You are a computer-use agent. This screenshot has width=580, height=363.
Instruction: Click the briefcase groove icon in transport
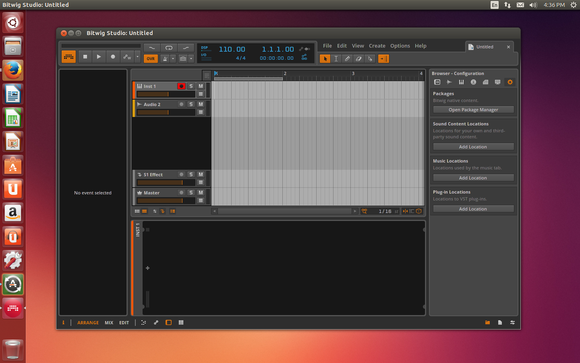click(x=183, y=58)
